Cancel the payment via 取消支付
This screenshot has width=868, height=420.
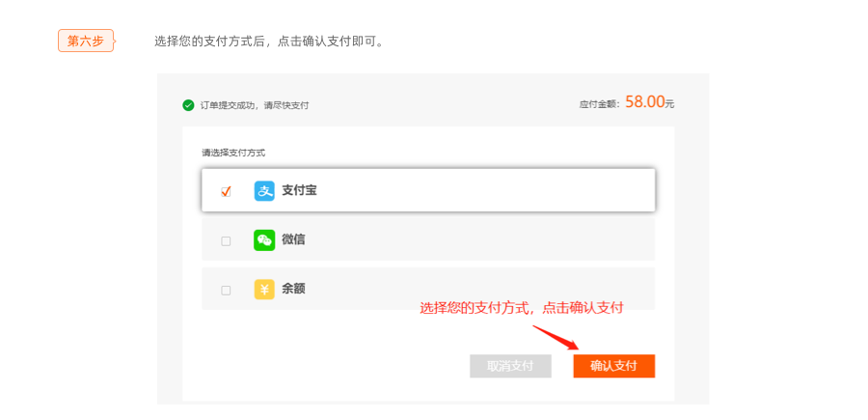pyautogui.click(x=510, y=366)
